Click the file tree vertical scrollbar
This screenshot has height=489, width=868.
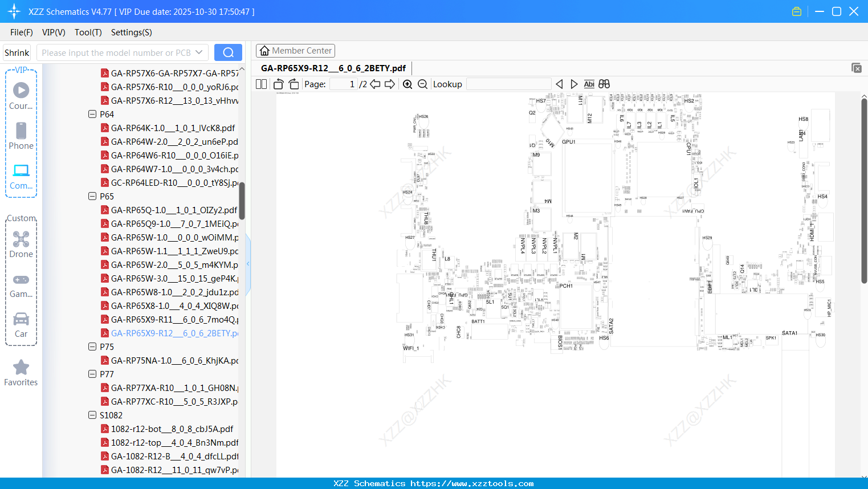click(x=242, y=201)
